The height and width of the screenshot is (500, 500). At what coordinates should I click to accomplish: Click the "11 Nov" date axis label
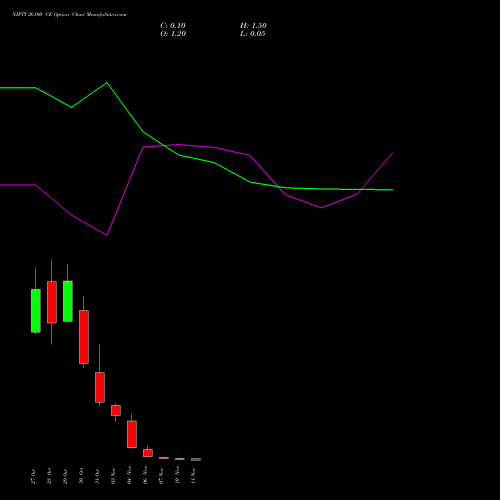point(193,475)
